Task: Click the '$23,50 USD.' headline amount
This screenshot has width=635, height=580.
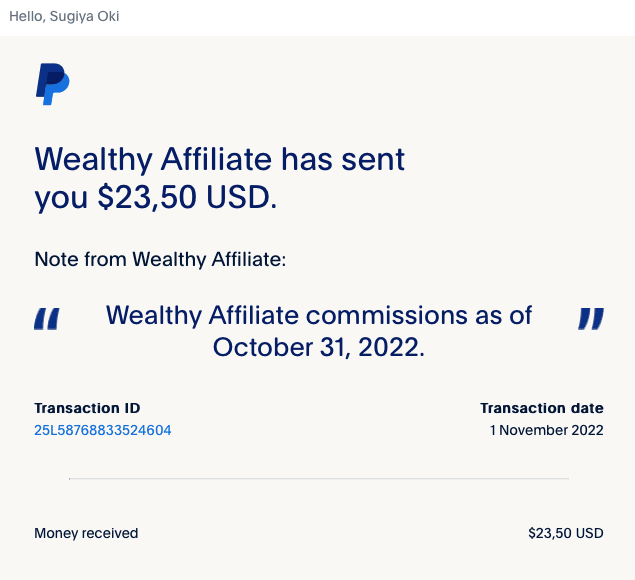Action: point(188,197)
